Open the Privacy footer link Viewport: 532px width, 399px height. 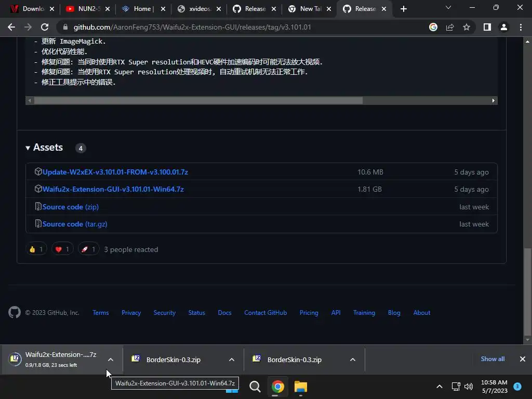pos(131,313)
